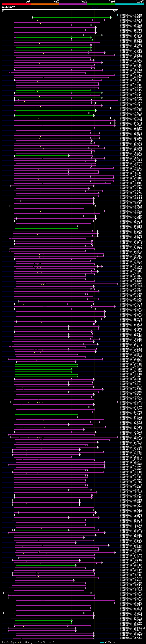This screenshot has height=644, width=146.
Task: Click the UniRef100_P25407 label
Action: pyautogui.click(x=131, y=163)
